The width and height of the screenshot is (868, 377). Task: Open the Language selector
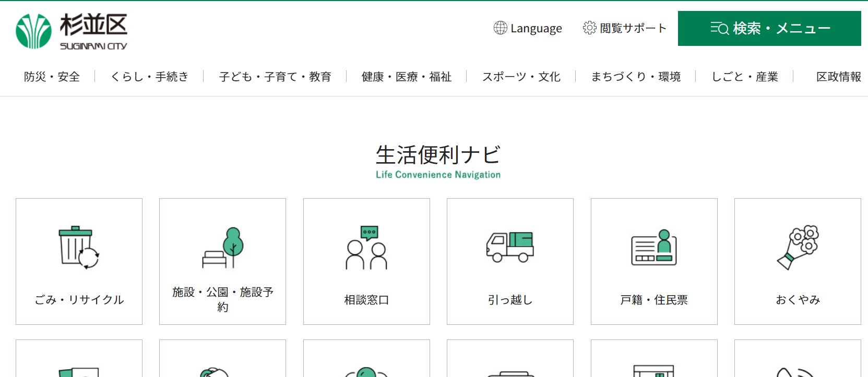528,28
